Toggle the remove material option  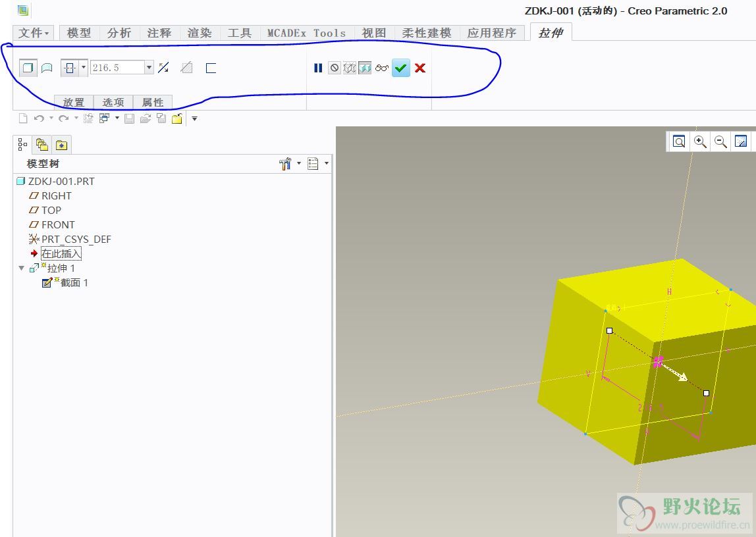click(x=186, y=68)
